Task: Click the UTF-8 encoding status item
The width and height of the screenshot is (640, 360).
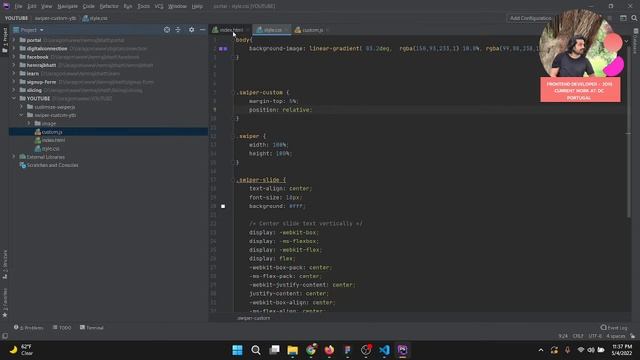Action: pyautogui.click(x=595, y=336)
